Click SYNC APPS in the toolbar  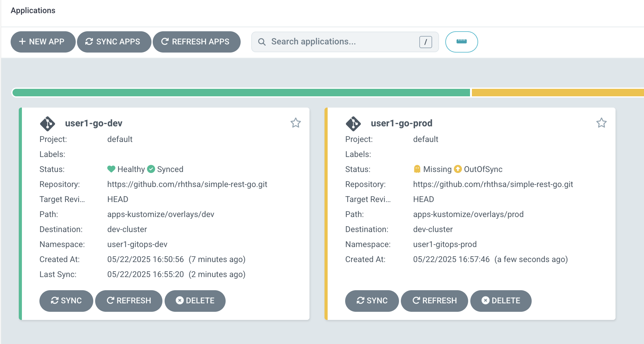(114, 42)
